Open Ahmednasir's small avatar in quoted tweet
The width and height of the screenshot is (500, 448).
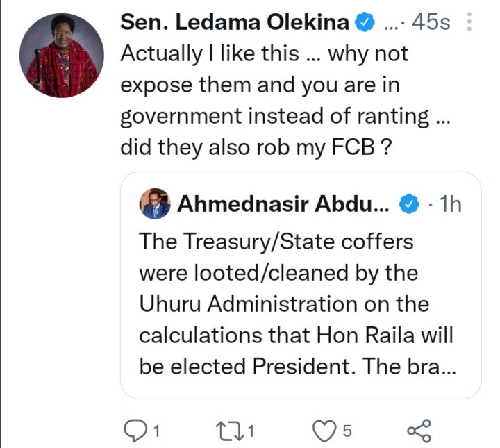point(155,204)
